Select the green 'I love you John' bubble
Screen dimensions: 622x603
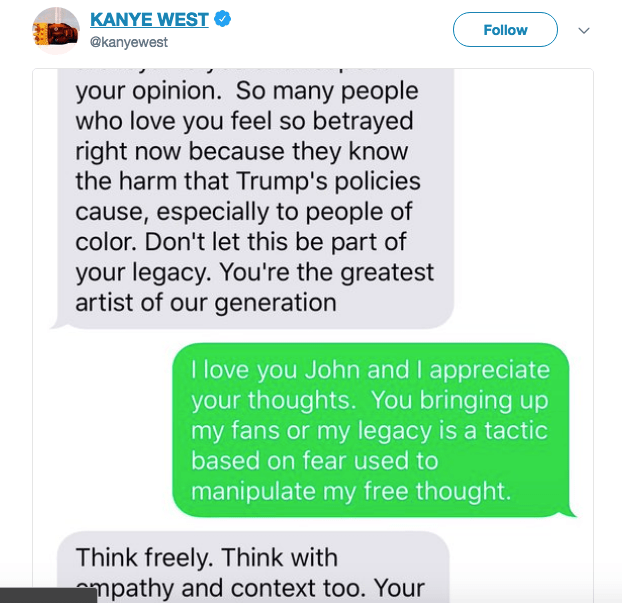point(371,430)
